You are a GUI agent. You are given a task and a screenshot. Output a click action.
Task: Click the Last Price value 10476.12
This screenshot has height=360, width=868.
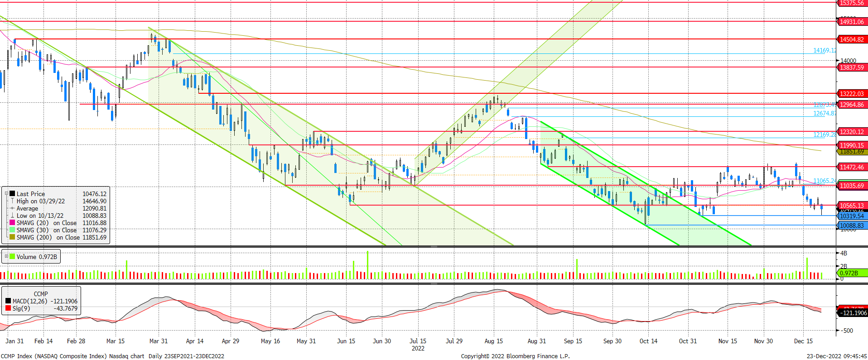[x=94, y=194]
